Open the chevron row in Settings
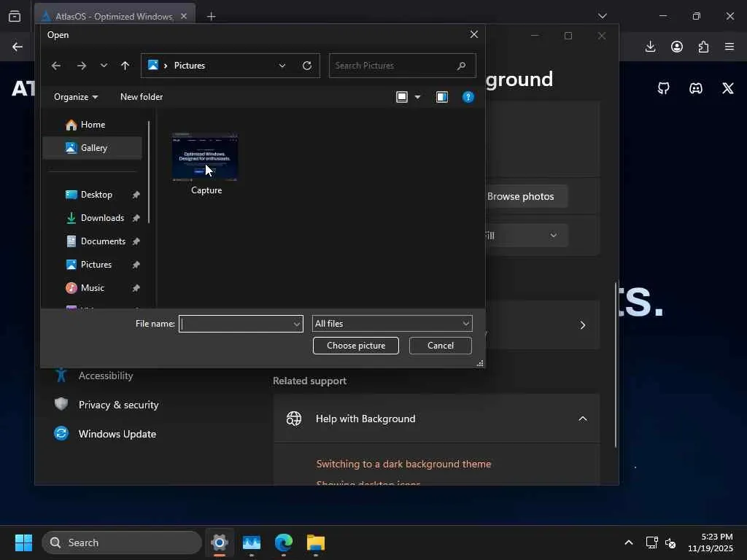This screenshot has height=560, width=747. point(582,325)
